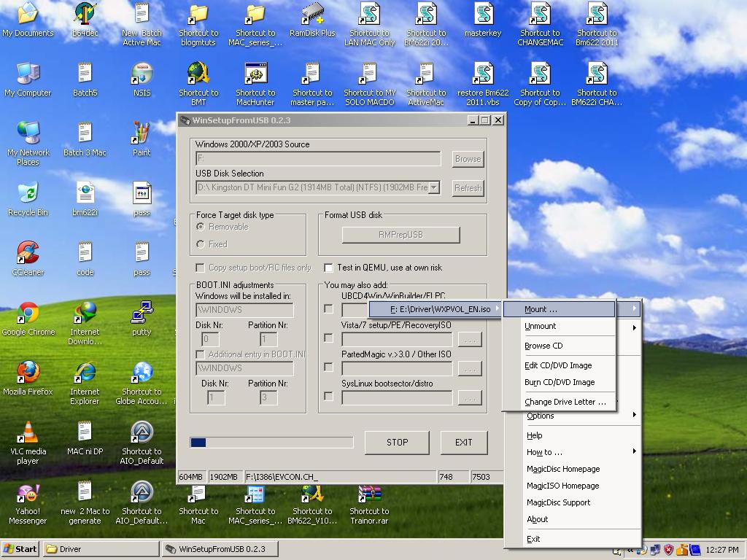
Task: Open Shortcut to MacHunter icon
Action: click(x=255, y=84)
